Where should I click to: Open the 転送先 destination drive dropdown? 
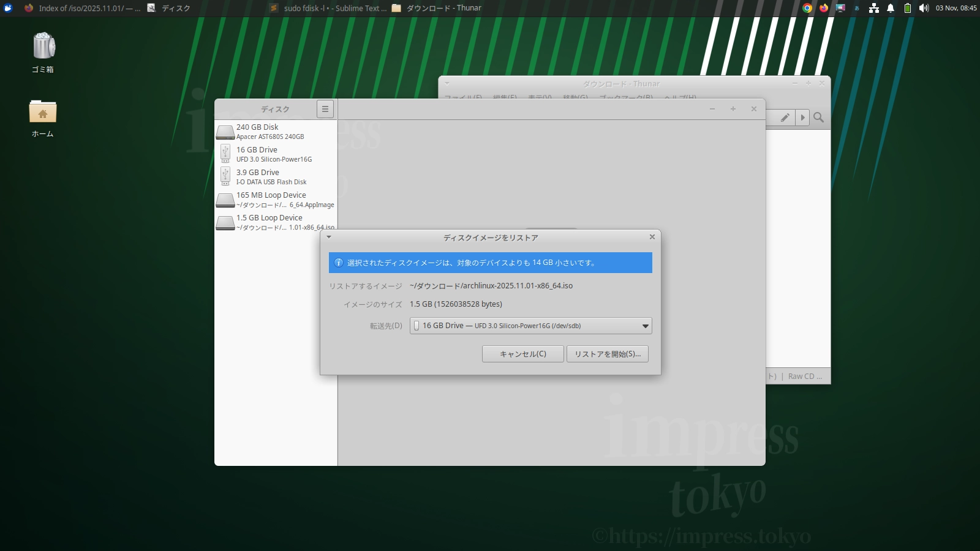[x=530, y=326]
